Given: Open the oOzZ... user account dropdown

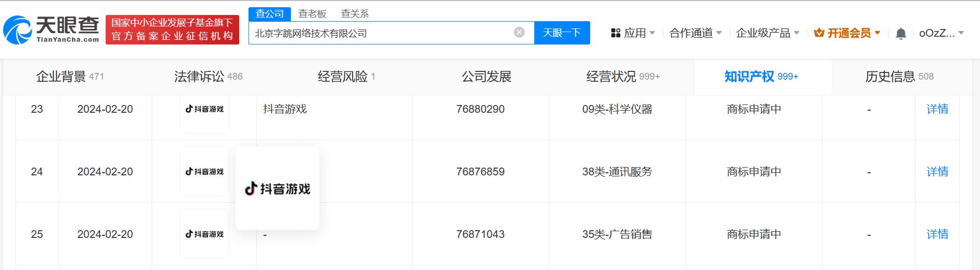Looking at the screenshot, I should coord(941,33).
